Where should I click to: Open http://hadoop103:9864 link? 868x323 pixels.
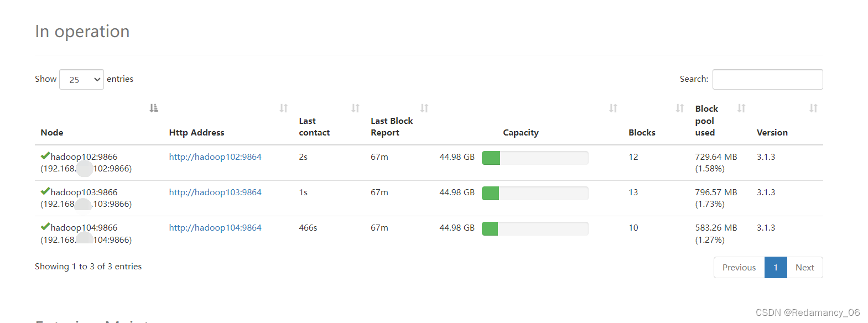pyautogui.click(x=215, y=192)
